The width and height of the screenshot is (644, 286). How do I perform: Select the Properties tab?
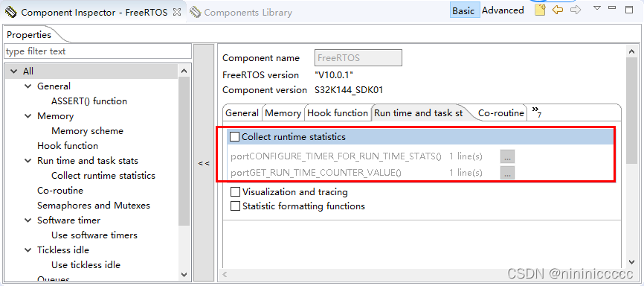click(29, 35)
